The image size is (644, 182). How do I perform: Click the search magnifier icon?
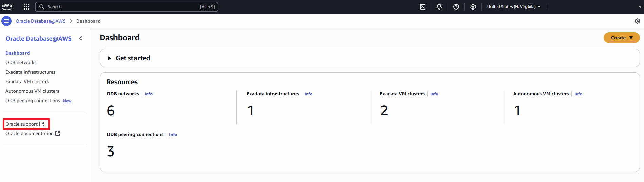coord(42,7)
